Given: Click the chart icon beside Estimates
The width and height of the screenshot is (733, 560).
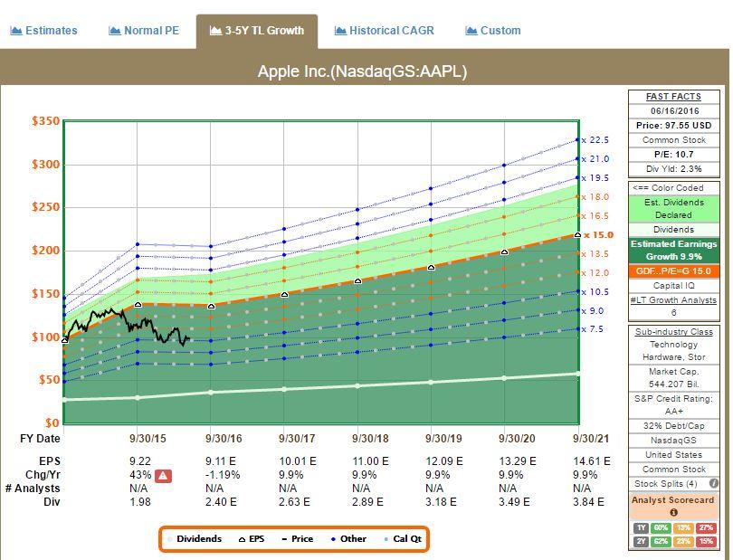Looking at the screenshot, I should (16, 31).
